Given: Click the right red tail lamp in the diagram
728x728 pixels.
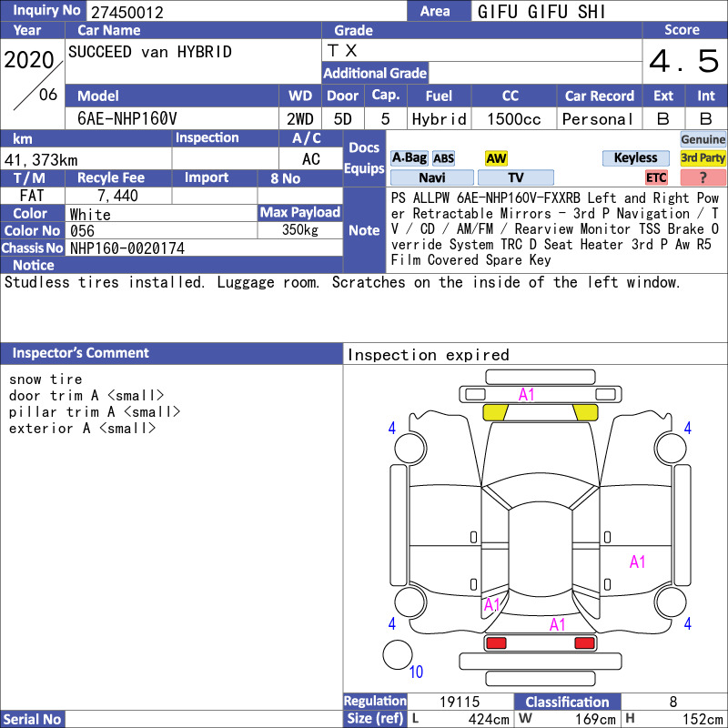Looking at the screenshot, I should tap(584, 643).
